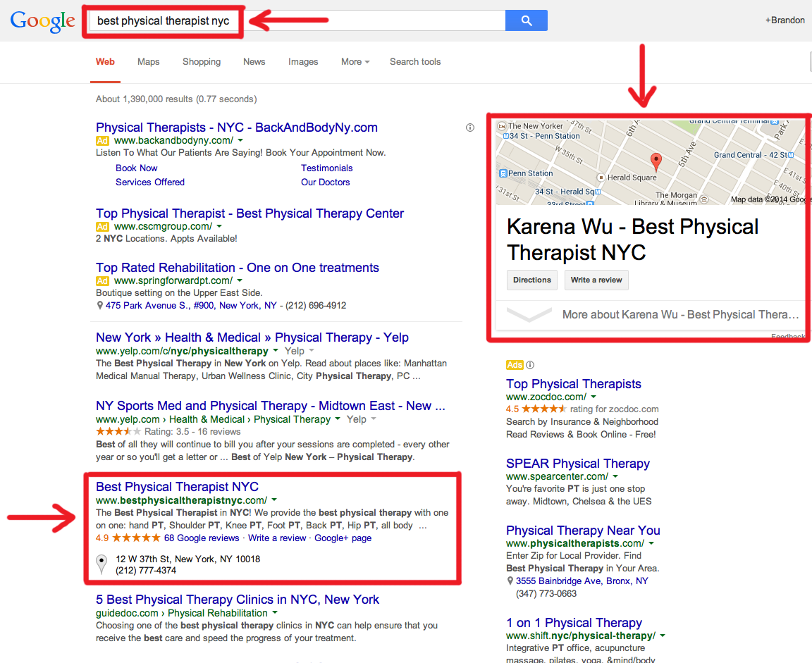Click the location pin beside 475 Park Avenue
This screenshot has height=663, width=812.
[x=100, y=305]
